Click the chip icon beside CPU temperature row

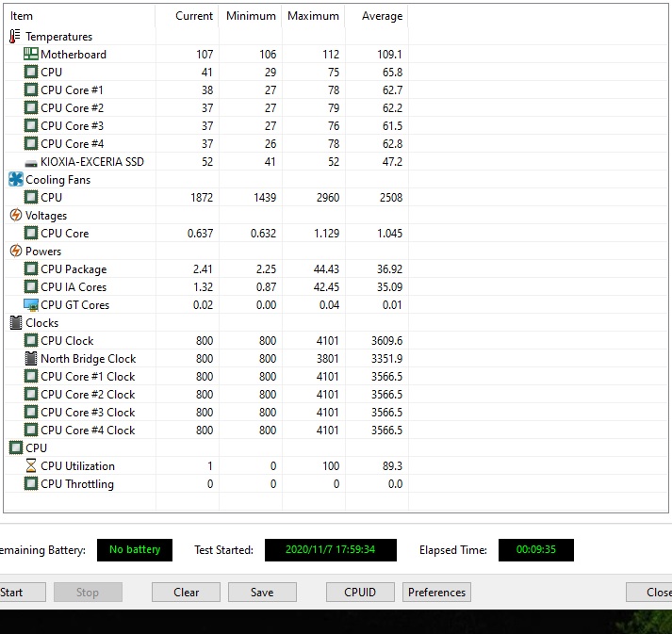coord(31,72)
